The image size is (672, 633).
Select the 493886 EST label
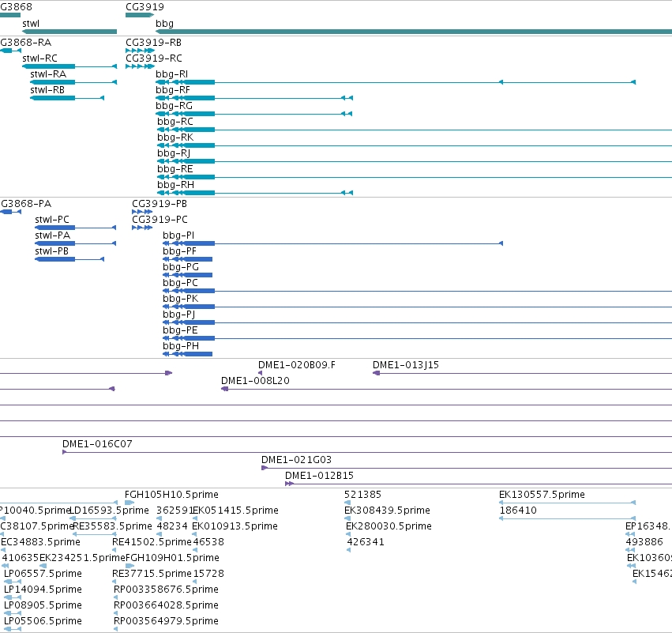644,542
